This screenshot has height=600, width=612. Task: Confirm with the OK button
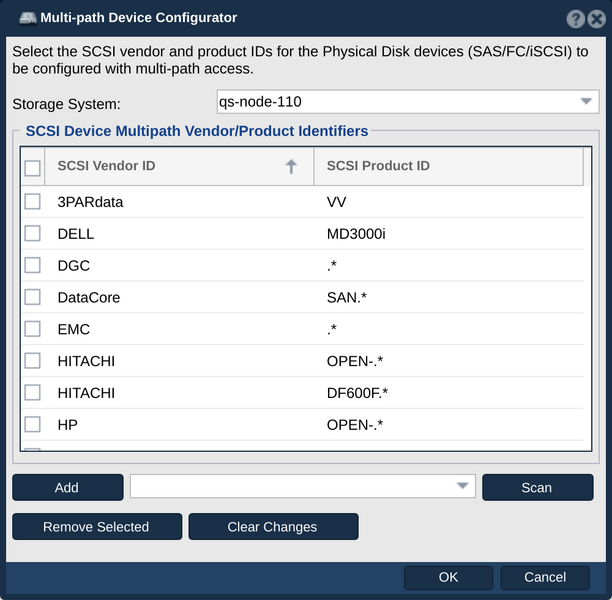point(448,577)
